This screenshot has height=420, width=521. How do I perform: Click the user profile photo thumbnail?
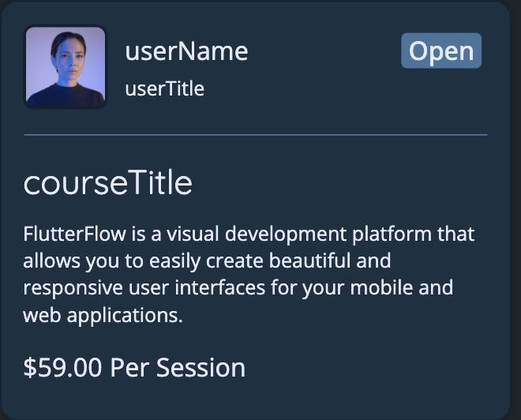click(66, 67)
